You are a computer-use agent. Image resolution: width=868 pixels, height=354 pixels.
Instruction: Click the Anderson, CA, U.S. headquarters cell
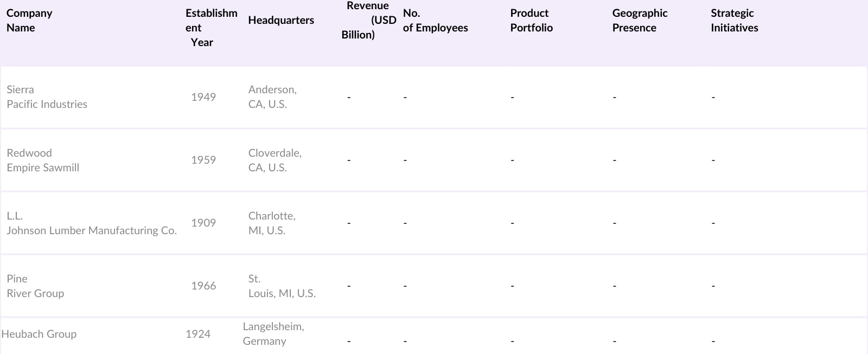[x=272, y=97]
